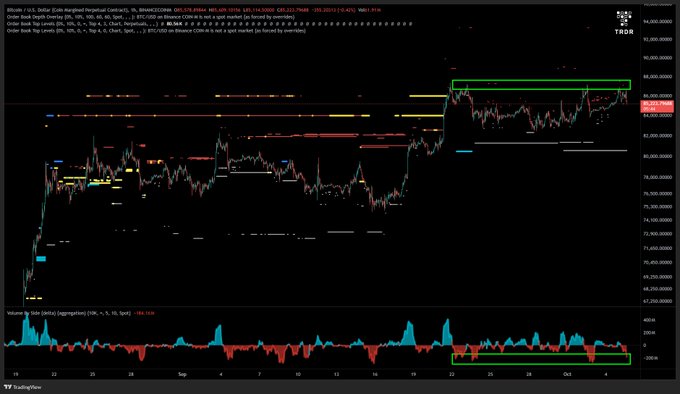Click the 70,450 price axis label
Viewport: 680px width, 394px height.
pos(658,262)
